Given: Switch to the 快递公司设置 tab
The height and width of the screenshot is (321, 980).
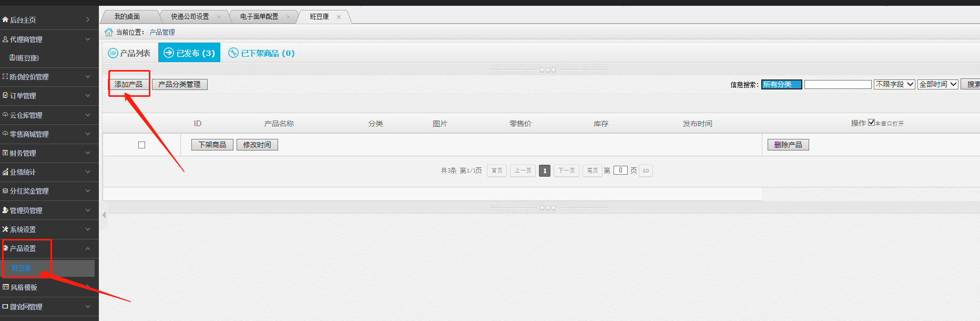Looking at the screenshot, I should (x=190, y=17).
